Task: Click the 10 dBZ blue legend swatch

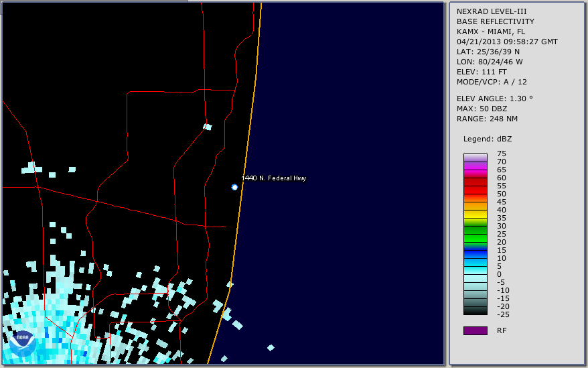Action: (475, 263)
